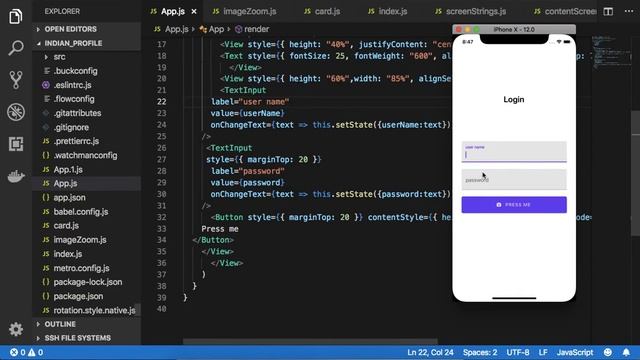Click the user name field in simulator
The image size is (640, 360).
coord(514,151)
